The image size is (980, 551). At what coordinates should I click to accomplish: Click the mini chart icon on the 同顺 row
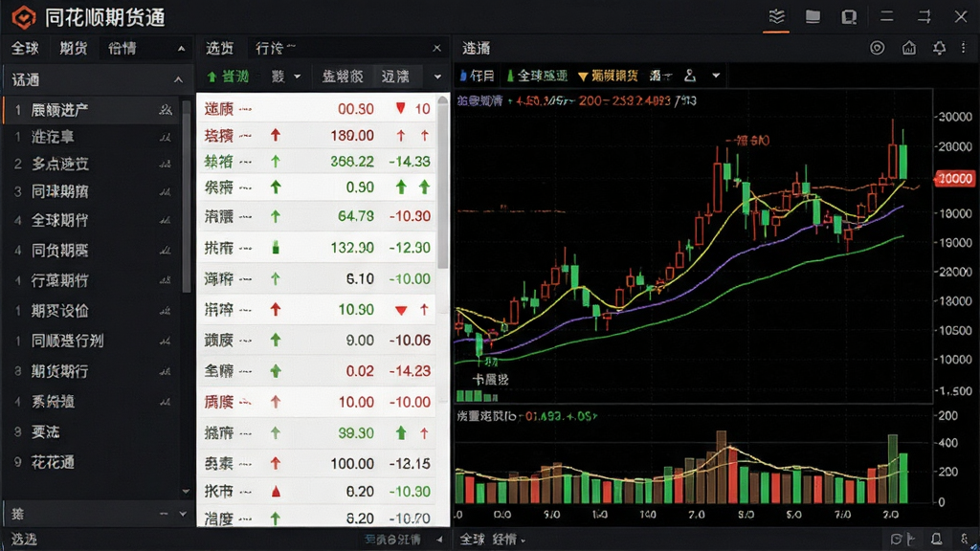click(165, 342)
